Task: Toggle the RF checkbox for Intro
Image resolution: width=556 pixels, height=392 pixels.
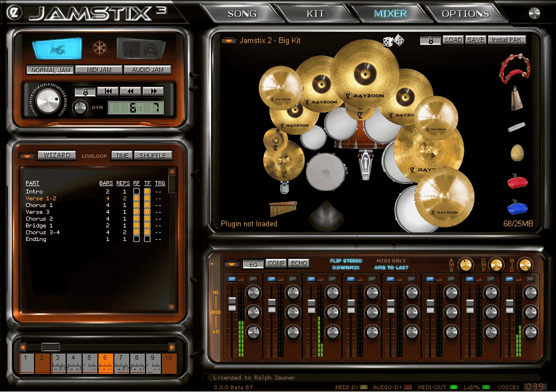Action: (x=136, y=191)
